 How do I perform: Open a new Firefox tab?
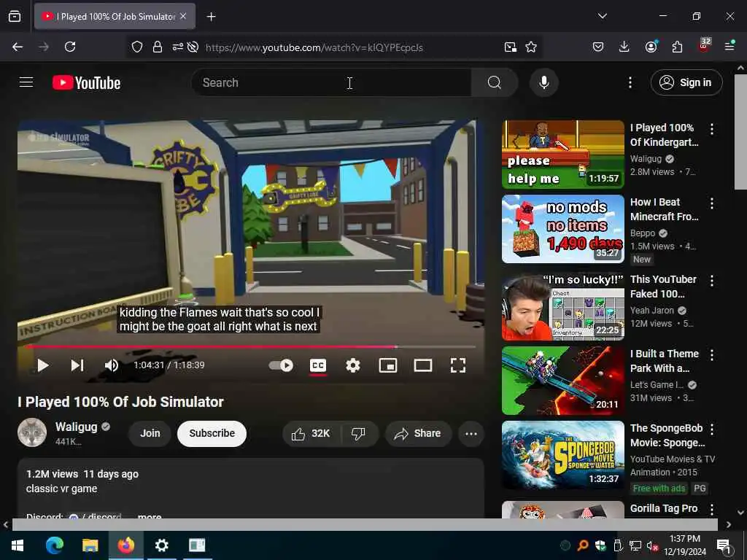click(x=211, y=17)
